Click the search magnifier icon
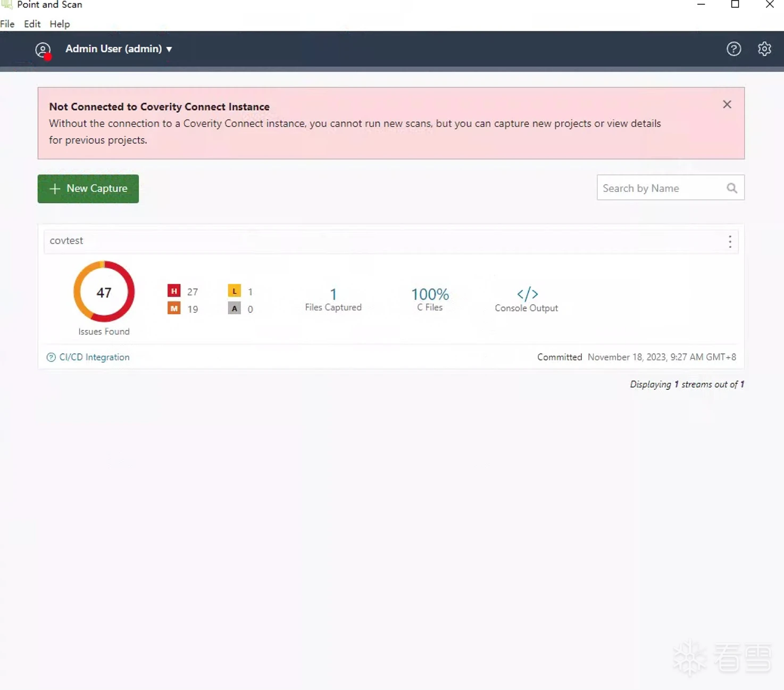Screen dimensions: 784x690 pos(732,188)
